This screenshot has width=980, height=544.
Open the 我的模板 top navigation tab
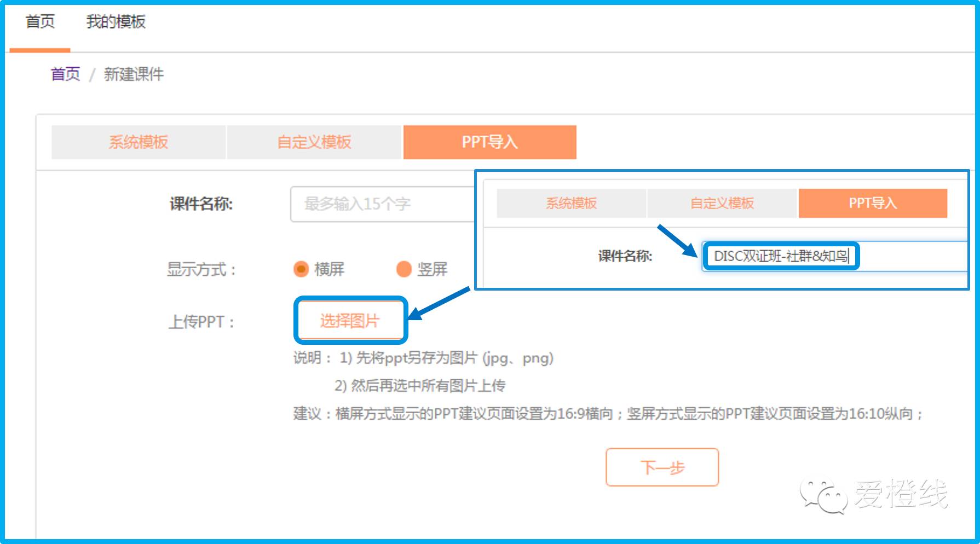(x=116, y=22)
